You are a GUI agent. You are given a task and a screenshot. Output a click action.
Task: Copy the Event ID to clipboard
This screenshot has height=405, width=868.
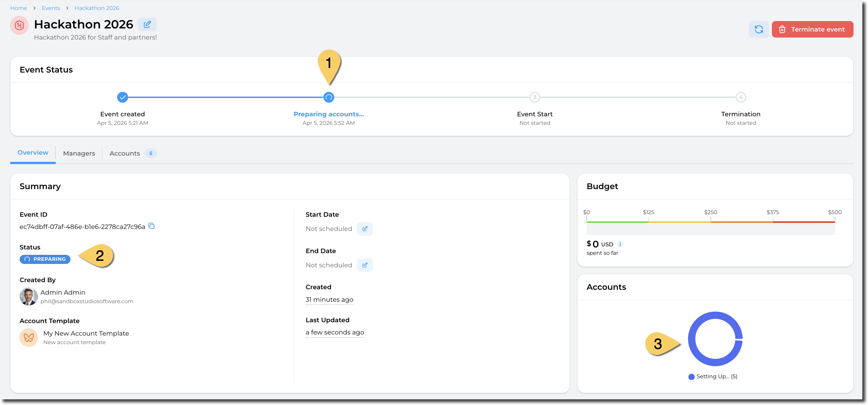click(152, 226)
